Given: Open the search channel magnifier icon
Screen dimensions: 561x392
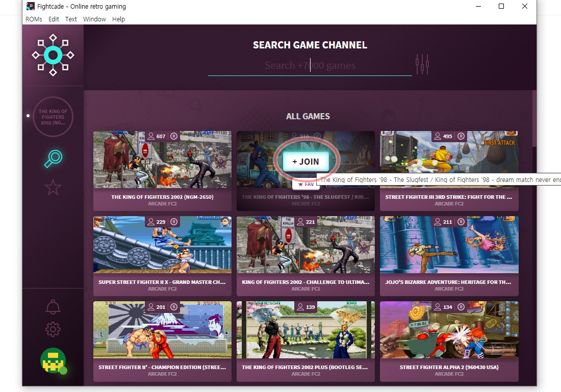Looking at the screenshot, I should 53,159.
